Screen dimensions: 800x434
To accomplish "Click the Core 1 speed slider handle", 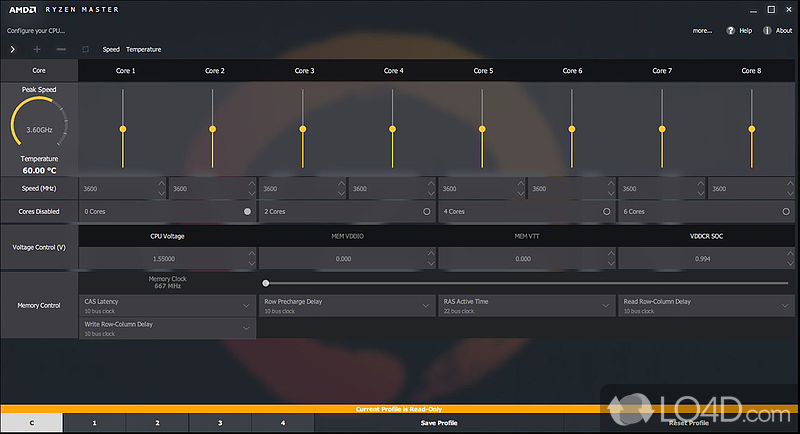I will click(x=123, y=129).
